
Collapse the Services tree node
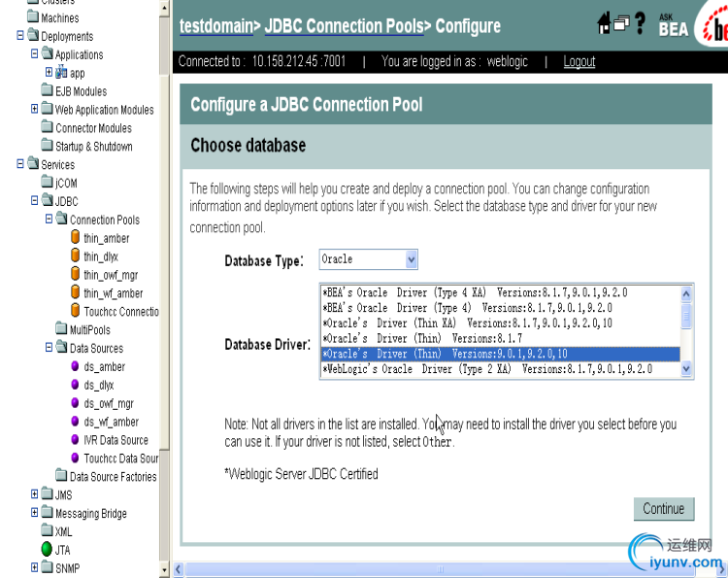[20, 163]
